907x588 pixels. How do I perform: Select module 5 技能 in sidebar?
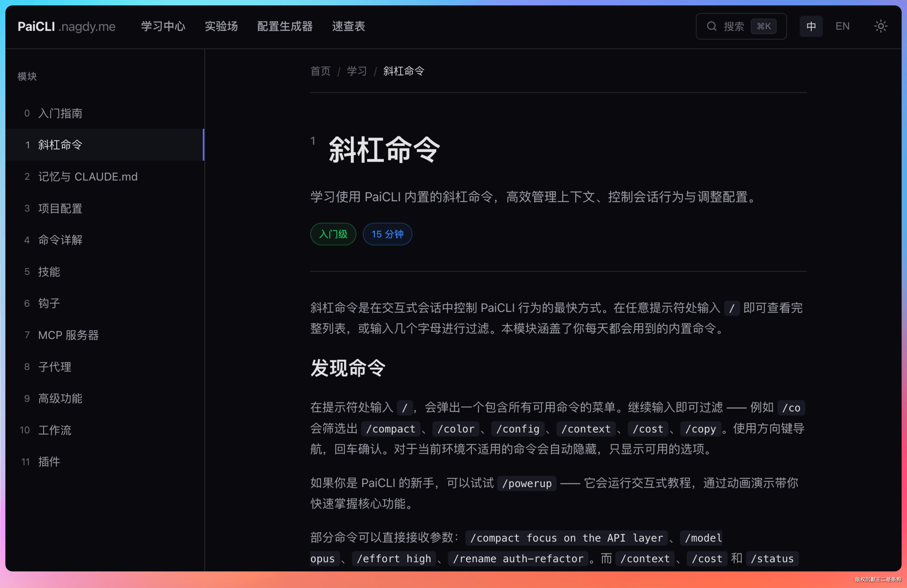(x=105, y=272)
